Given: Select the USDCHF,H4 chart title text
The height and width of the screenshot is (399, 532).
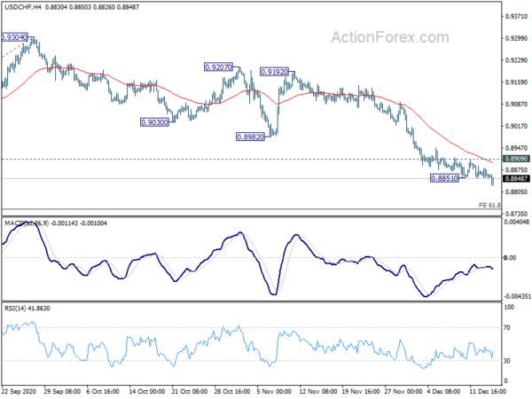Looking at the screenshot, I should pyautogui.click(x=23, y=7).
